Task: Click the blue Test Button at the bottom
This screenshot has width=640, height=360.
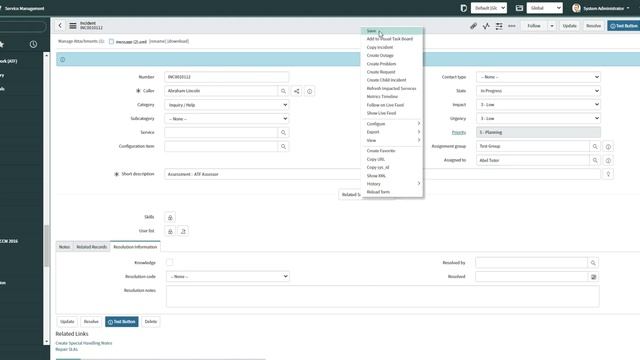Action: [x=122, y=322]
